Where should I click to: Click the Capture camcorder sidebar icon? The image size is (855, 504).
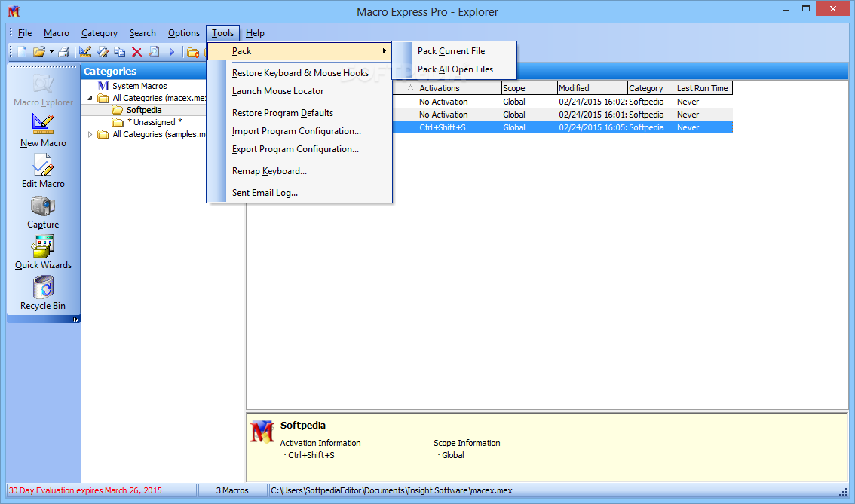click(x=43, y=206)
